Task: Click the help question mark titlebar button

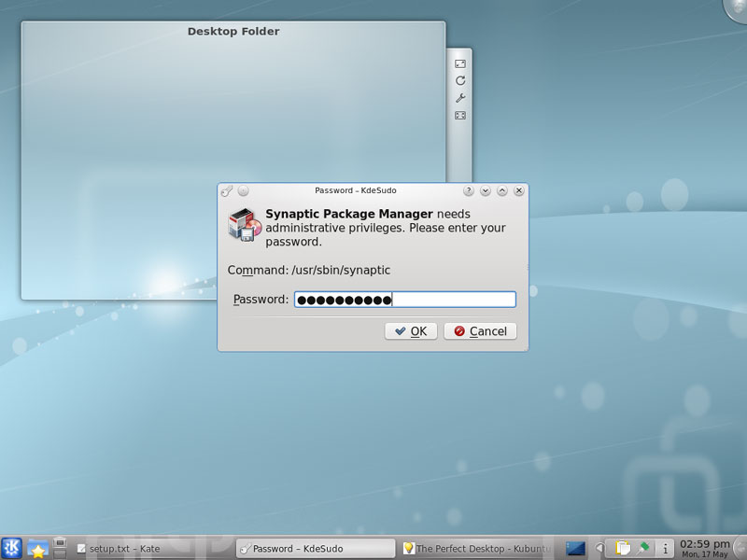Action: coord(469,190)
